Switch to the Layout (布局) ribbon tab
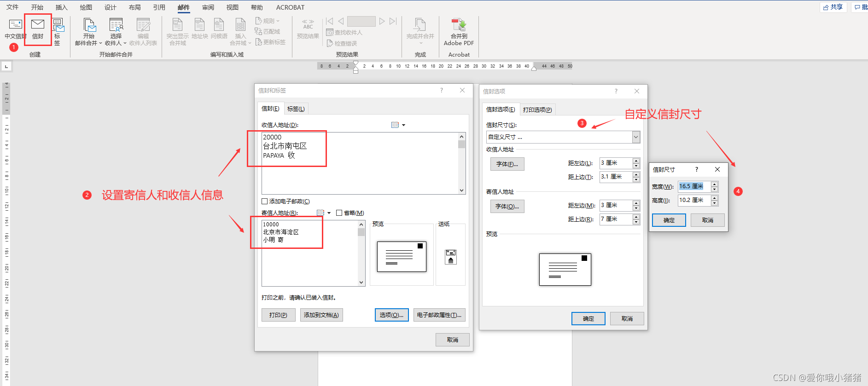 pos(134,7)
